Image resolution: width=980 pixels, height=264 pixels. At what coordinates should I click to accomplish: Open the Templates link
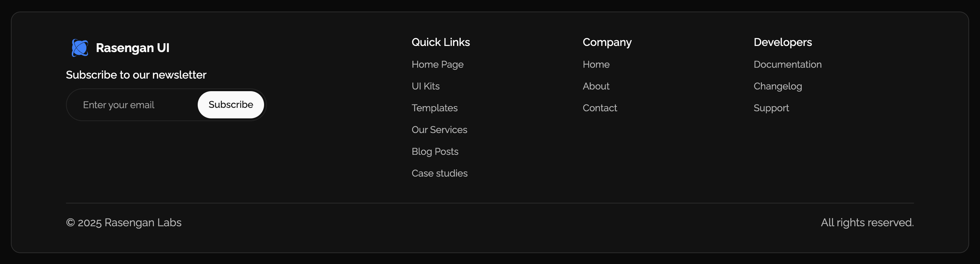coord(435,108)
